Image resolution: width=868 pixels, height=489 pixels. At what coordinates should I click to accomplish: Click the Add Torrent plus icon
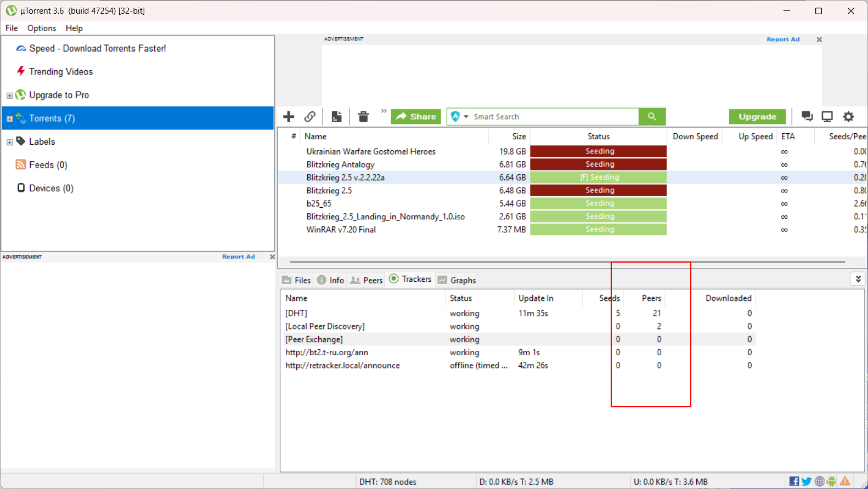coord(289,117)
